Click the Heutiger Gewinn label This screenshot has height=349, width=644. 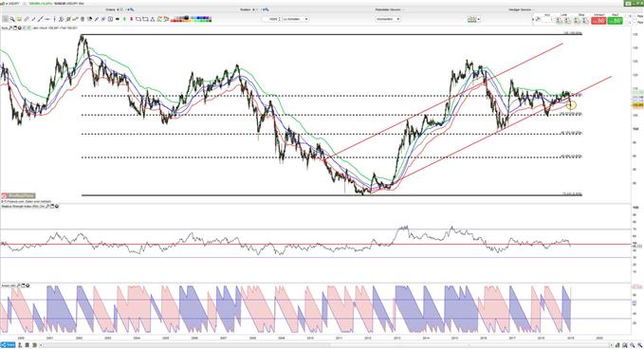[x=520, y=9]
